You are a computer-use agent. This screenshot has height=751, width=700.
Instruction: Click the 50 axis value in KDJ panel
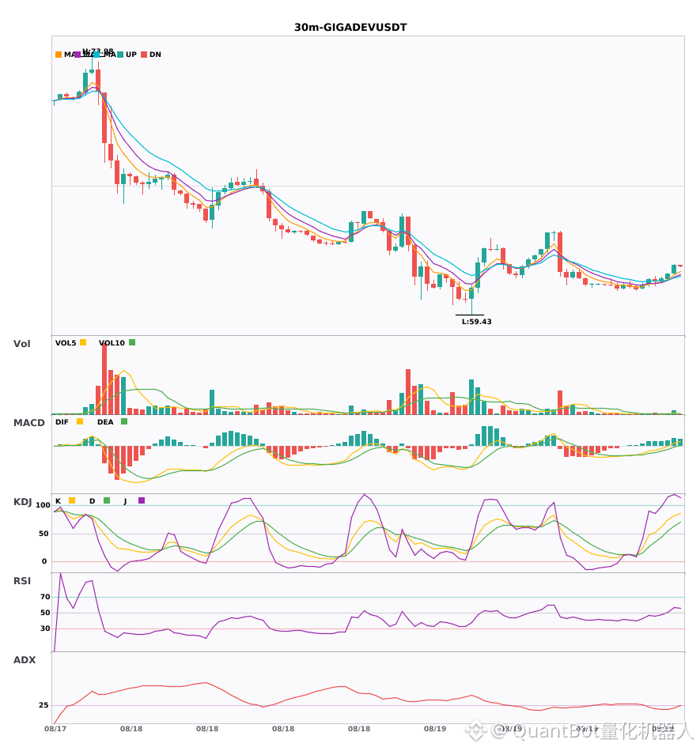tap(44, 534)
